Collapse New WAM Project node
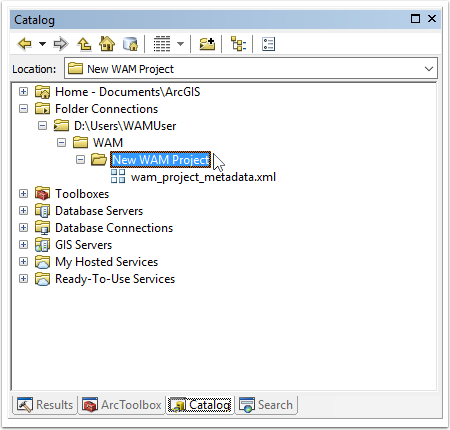450x430 pixels. 80,160
